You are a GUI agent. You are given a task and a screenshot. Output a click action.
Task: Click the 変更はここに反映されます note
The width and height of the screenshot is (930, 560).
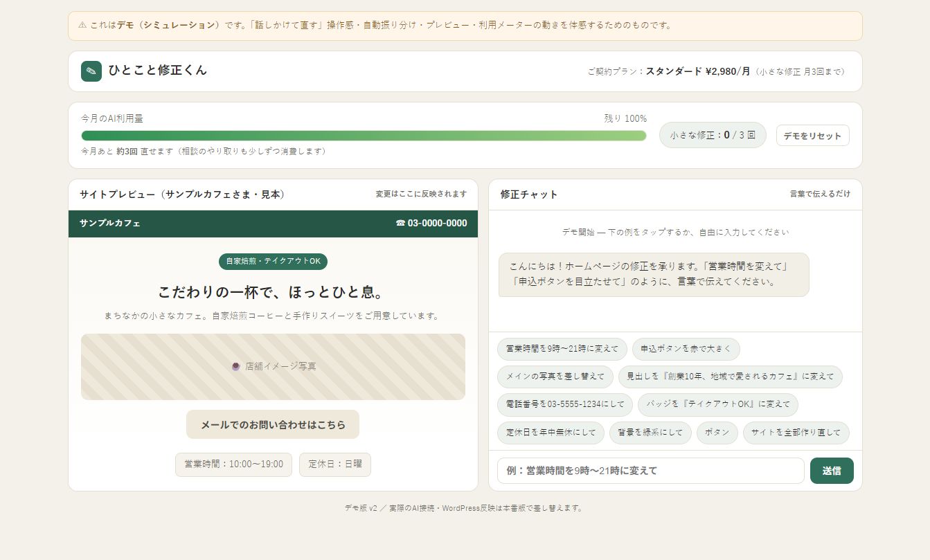421,195
